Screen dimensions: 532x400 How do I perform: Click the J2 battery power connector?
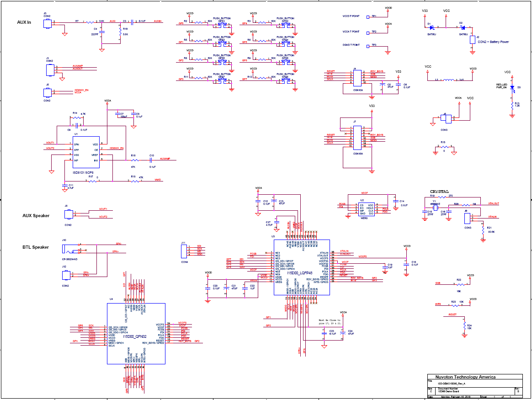pos(473,40)
